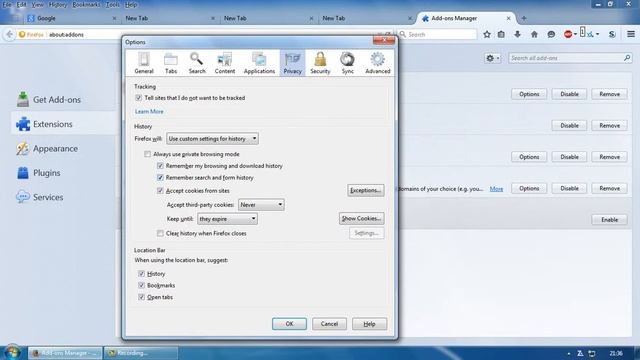This screenshot has height=360, width=640.
Task: Open the Tabs options panel
Action: pos(171,63)
